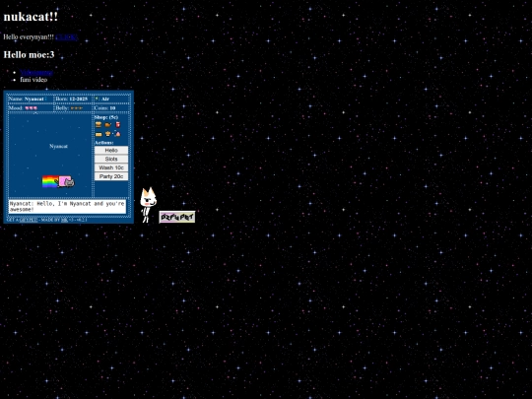
Task: Click the Belly stars indicator
Action: tap(76, 108)
